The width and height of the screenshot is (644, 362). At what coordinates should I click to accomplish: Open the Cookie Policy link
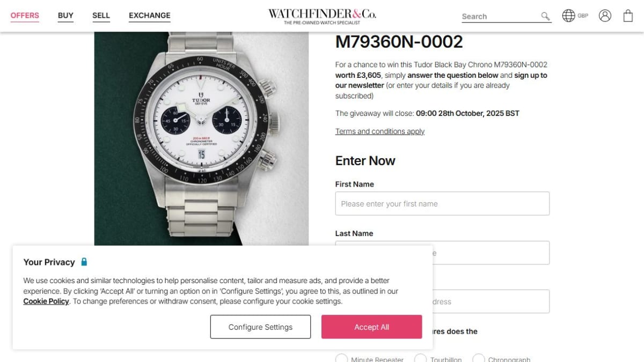tap(46, 301)
